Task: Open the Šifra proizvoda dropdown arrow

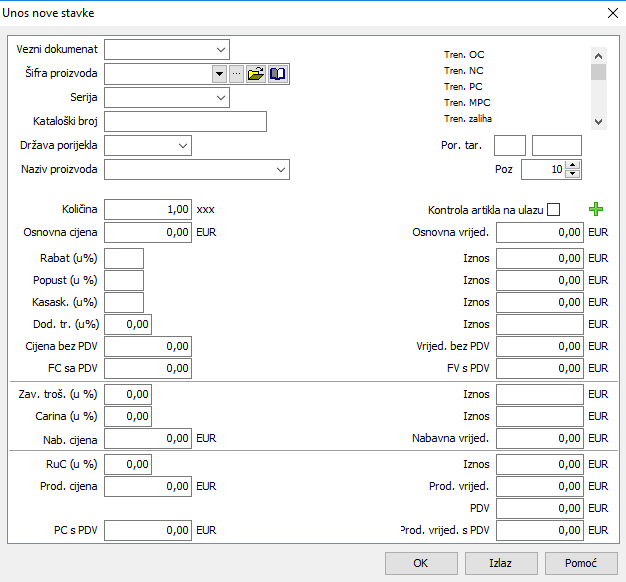Action: point(219,74)
